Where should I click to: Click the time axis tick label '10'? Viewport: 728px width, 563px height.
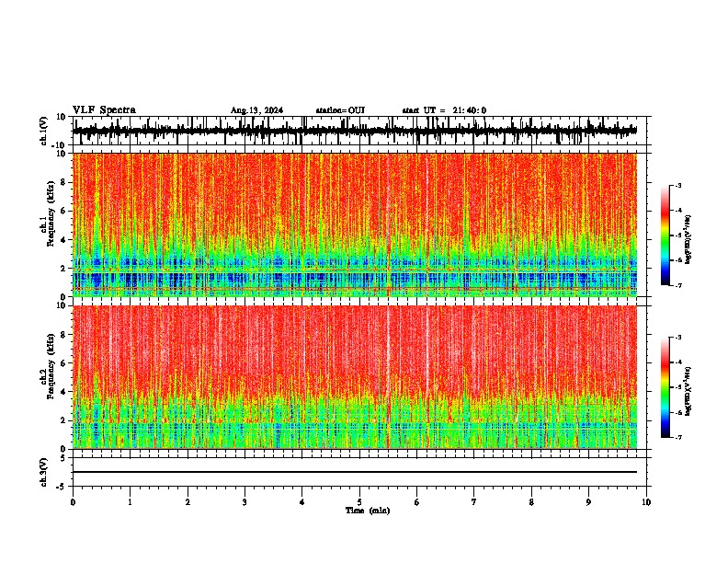pyautogui.click(x=646, y=502)
